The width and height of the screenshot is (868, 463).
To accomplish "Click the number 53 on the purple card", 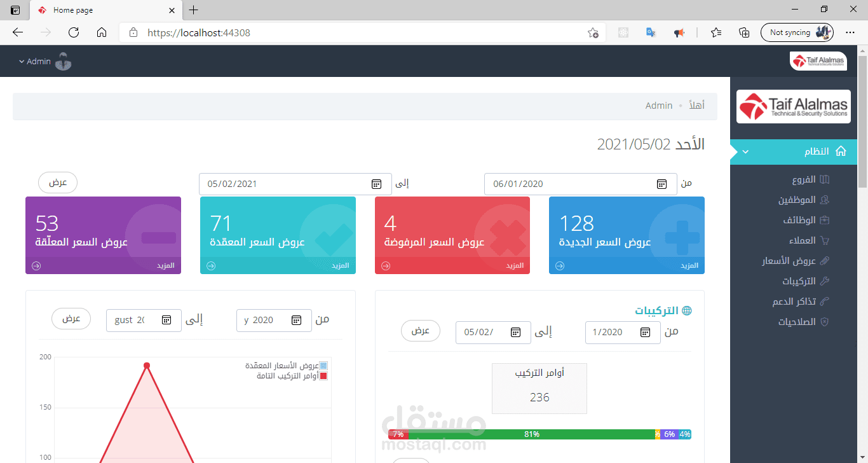I will tap(47, 223).
